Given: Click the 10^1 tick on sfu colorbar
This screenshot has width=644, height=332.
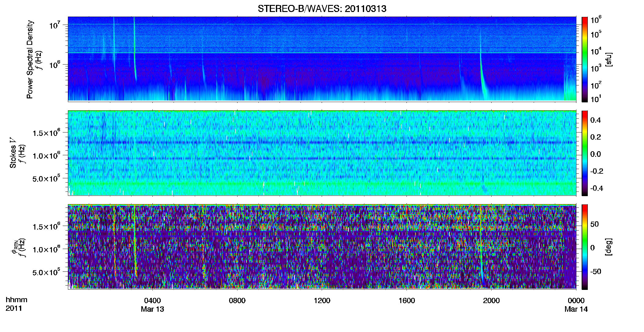Looking at the screenshot, I should pos(596,99).
